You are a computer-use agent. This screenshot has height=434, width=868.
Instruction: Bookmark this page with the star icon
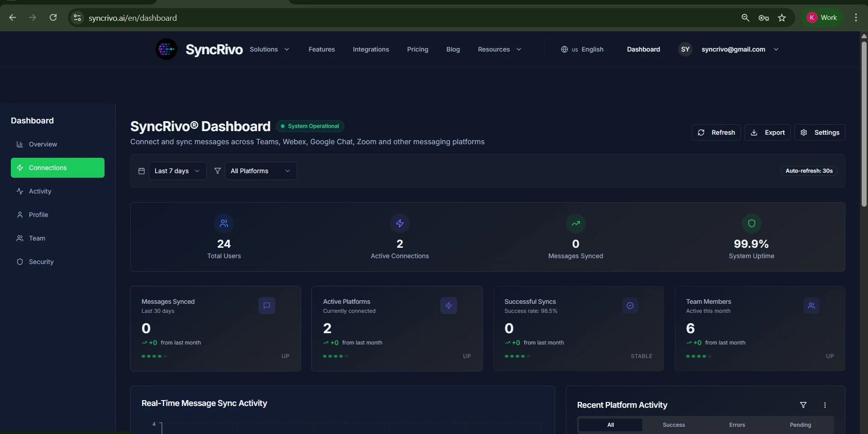782,18
